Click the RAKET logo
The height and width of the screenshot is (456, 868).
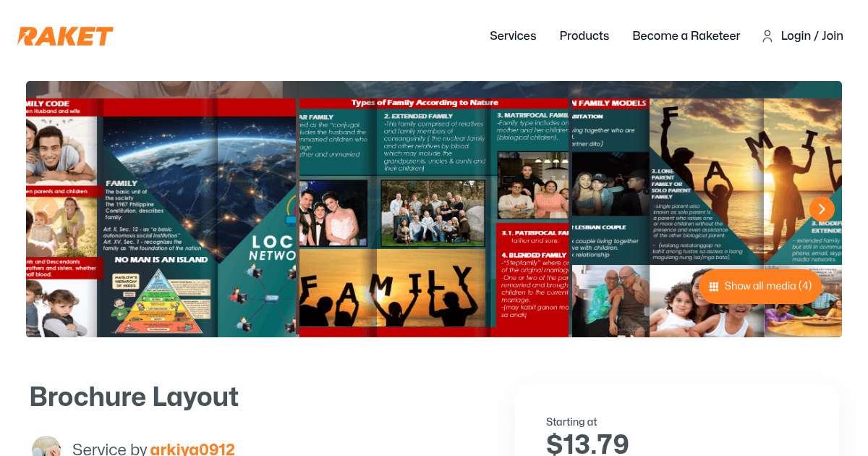point(66,36)
